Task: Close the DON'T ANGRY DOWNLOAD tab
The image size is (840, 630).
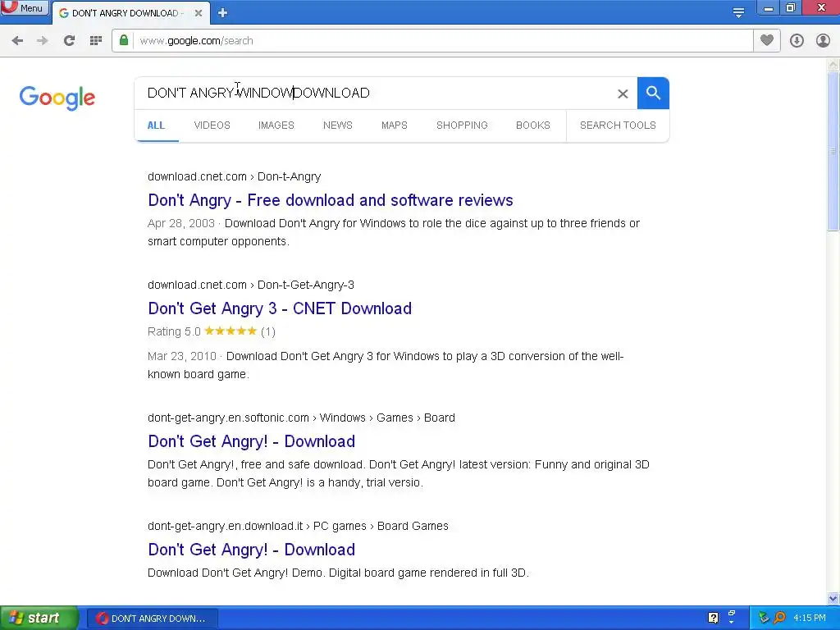Action: click(x=199, y=13)
